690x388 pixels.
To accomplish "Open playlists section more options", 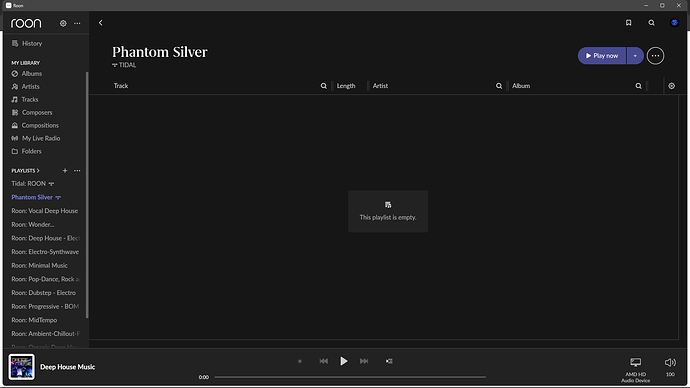I will pyautogui.click(x=77, y=171).
